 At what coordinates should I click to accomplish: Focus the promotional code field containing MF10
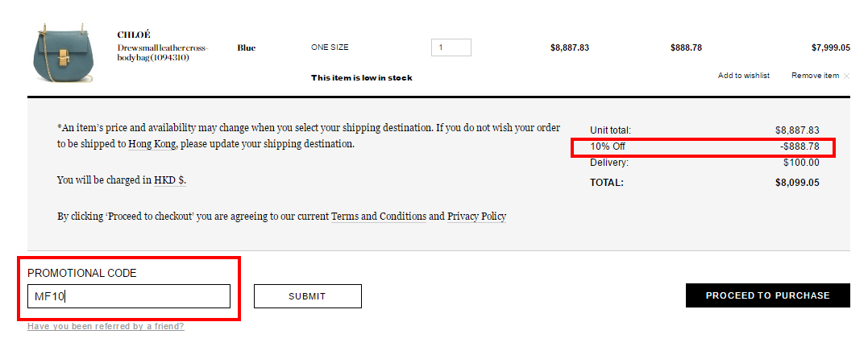tap(129, 296)
